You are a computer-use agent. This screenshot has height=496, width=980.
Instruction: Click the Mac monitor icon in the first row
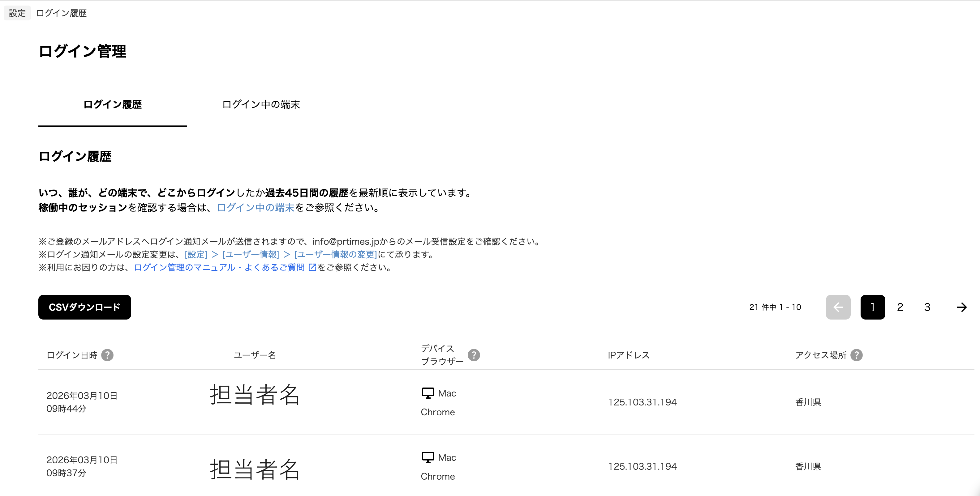coord(428,392)
